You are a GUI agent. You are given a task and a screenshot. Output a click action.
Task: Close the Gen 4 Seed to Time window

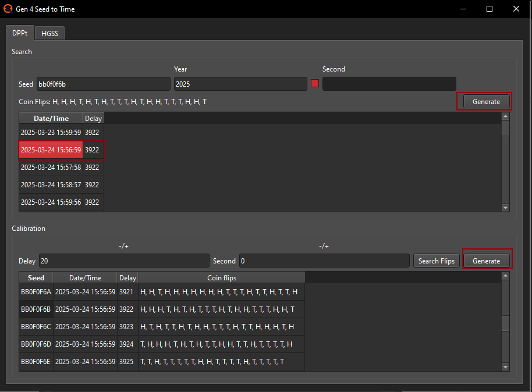click(516, 9)
